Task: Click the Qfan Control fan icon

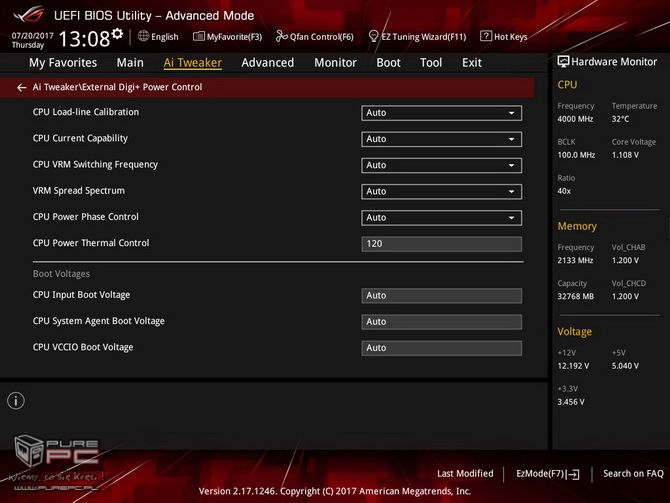Action: [x=282, y=36]
